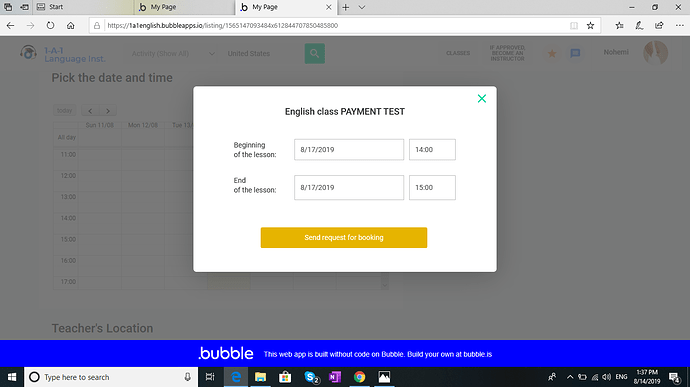Click calendar today button
This screenshot has width=690, height=387.
tap(64, 111)
